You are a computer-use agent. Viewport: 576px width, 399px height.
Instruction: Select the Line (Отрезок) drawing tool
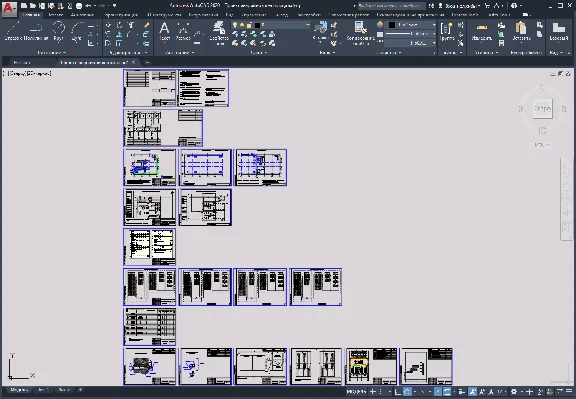pos(13,31)
